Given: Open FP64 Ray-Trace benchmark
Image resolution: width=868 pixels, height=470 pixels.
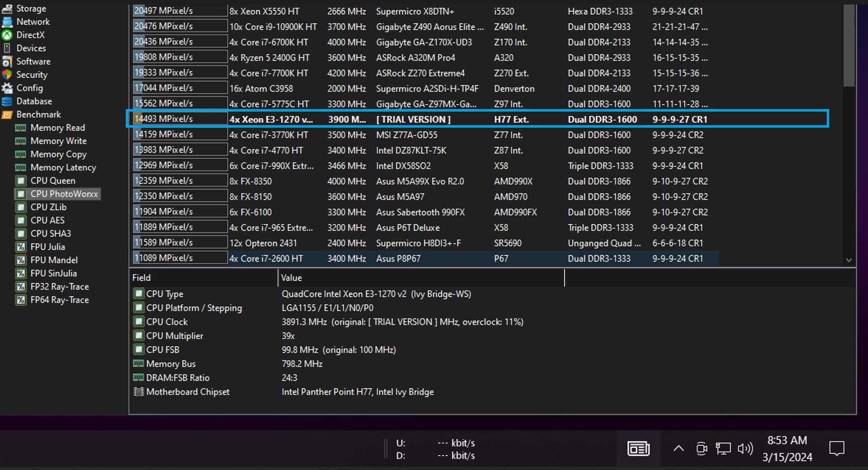Looking at the screenshot, I should click(x=59, y=300).
